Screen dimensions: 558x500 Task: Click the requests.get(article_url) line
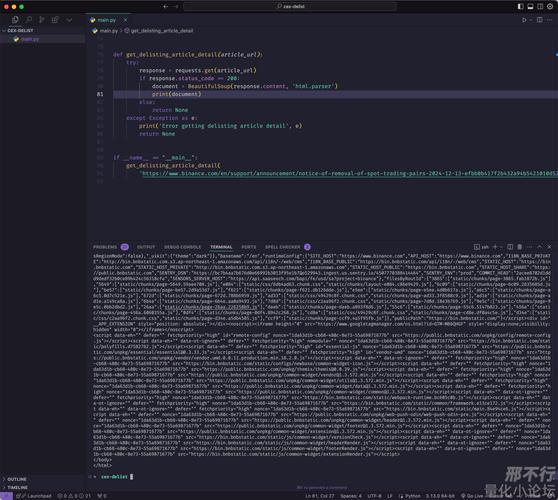point(198,70)
